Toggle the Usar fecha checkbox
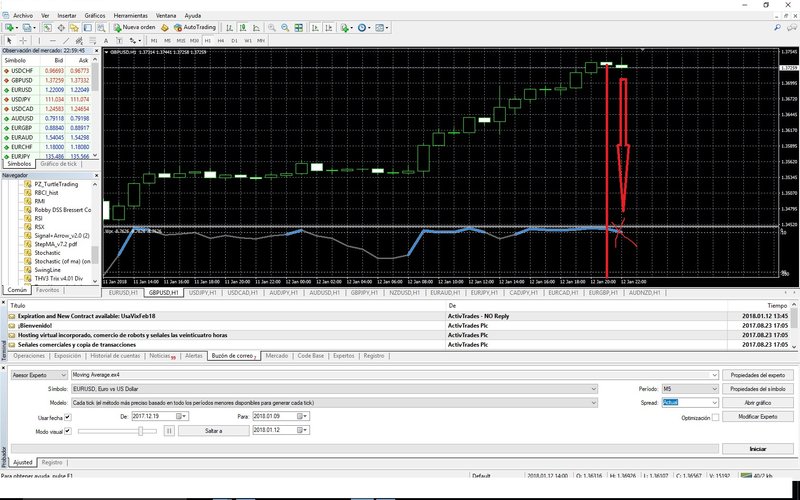800x500 pixels. [x=67, y=417]
